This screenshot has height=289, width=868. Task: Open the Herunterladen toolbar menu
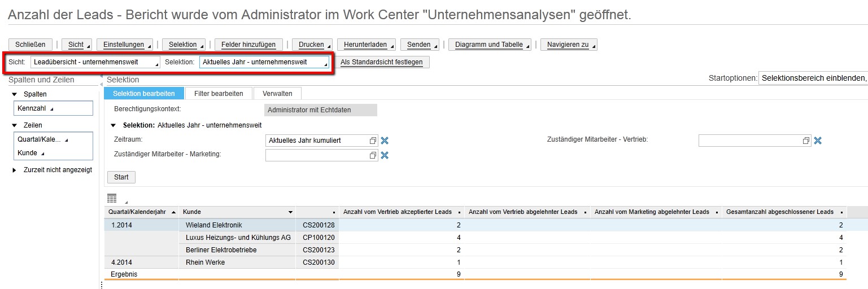click(367, 45)
